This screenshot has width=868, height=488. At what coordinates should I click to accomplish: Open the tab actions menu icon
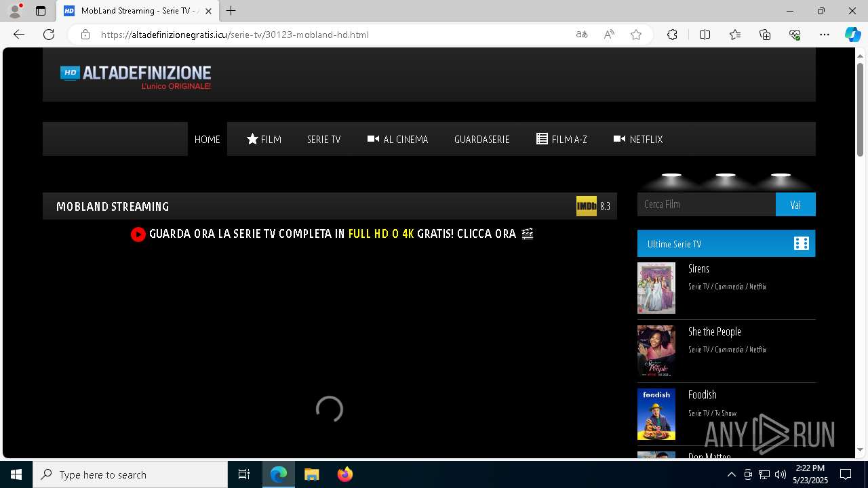tap(41, 11)
